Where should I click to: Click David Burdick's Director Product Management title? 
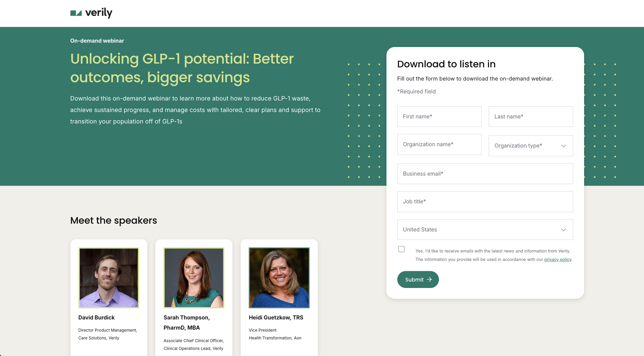click(x=108, y=334)
